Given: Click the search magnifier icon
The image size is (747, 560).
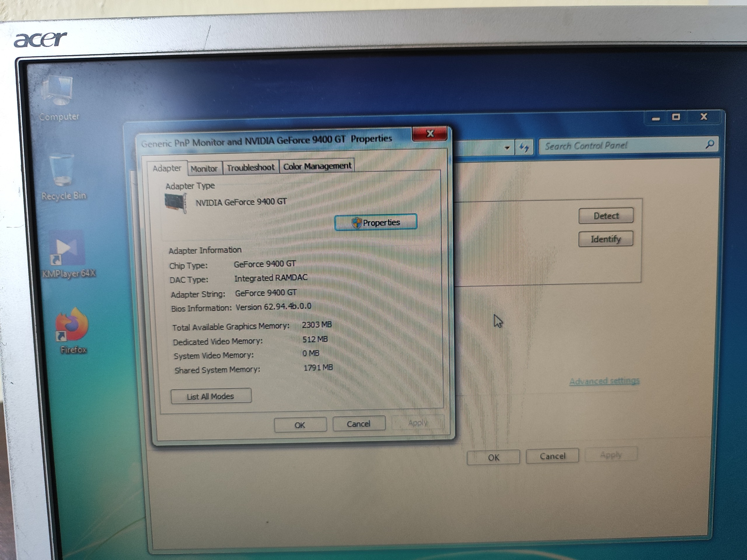Looking at the screenshot, I should 710,144.
